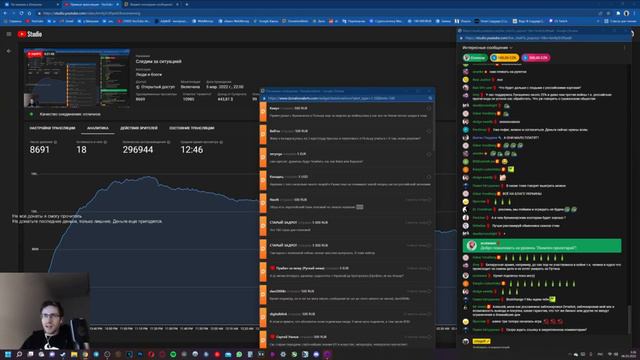This screenshot has height=360, width=640.
Task: Click the info icon above the 8691 value
Action: (56, 142)
